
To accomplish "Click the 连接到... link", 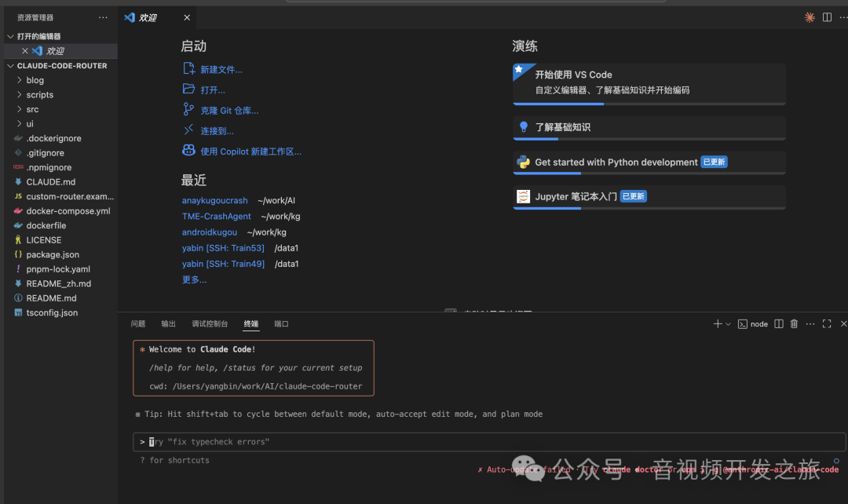I will (217, 131).
